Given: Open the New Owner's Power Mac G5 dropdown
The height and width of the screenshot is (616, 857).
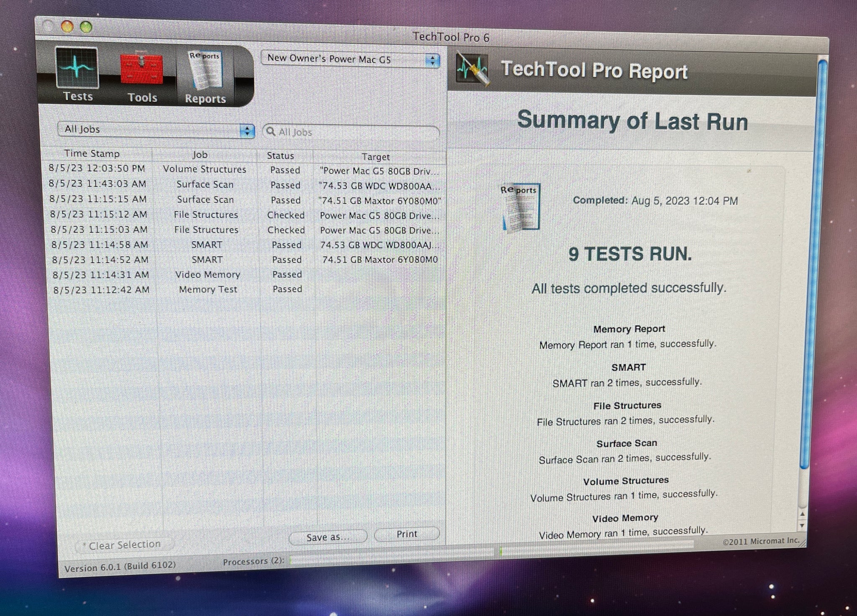Looking at the screenshot, I should click(x=351, y=59).
